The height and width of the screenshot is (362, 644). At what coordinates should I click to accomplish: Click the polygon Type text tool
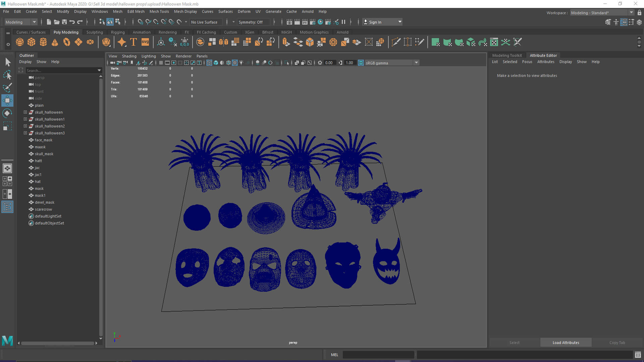133,42
